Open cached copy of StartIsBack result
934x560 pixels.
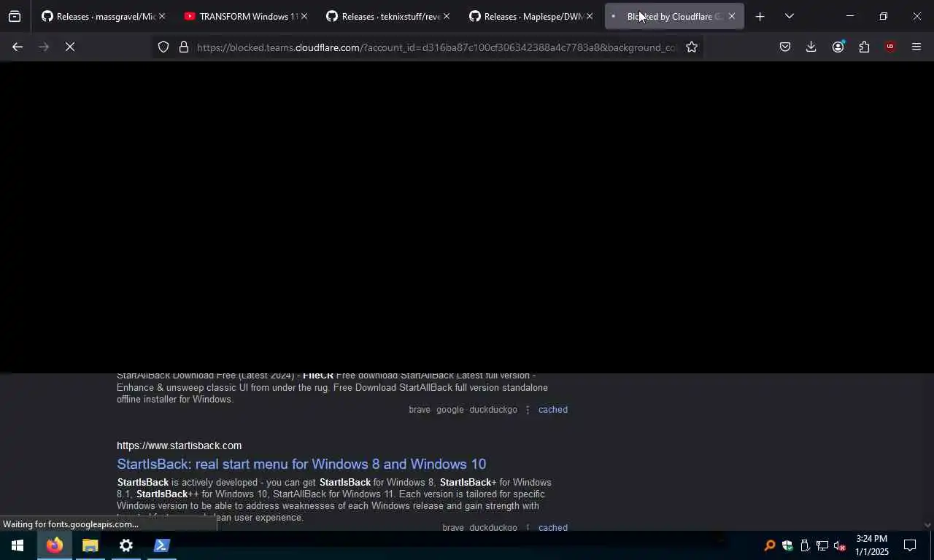[x=552, y=527]
